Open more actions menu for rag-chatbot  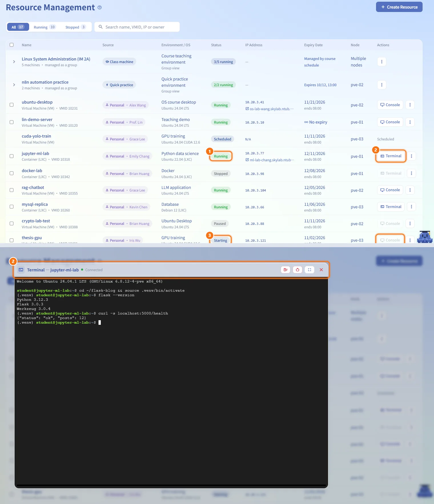click(410, 190)
